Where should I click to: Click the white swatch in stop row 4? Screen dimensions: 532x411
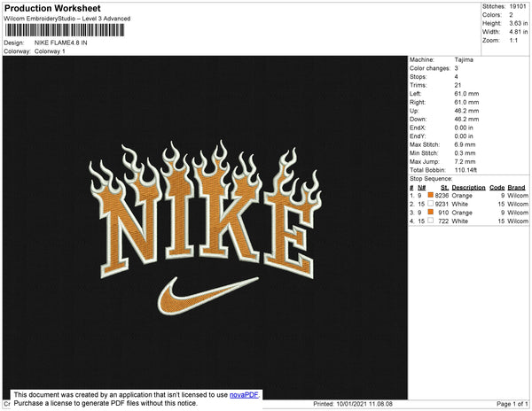click(x=431, y=221)
